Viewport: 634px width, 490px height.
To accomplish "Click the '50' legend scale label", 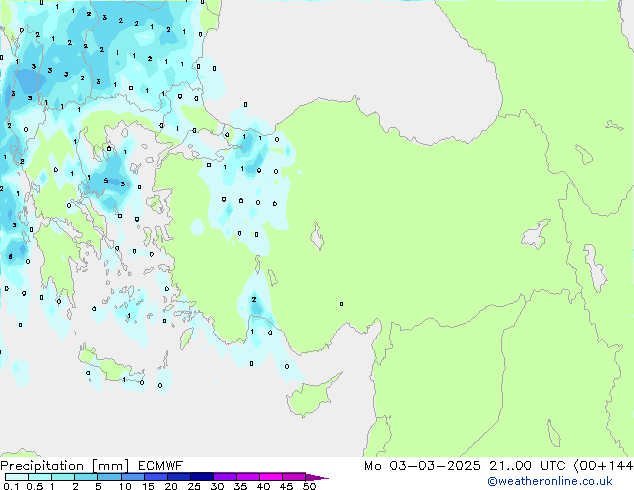I will pos(309,486).
